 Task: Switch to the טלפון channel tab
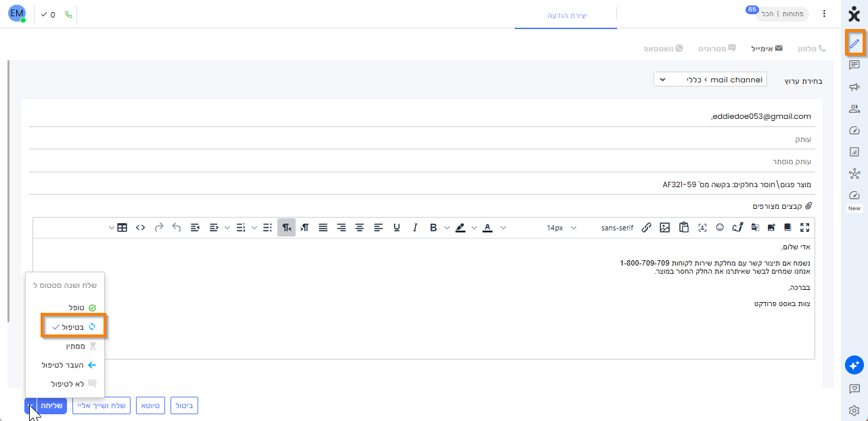pos(812,49)
